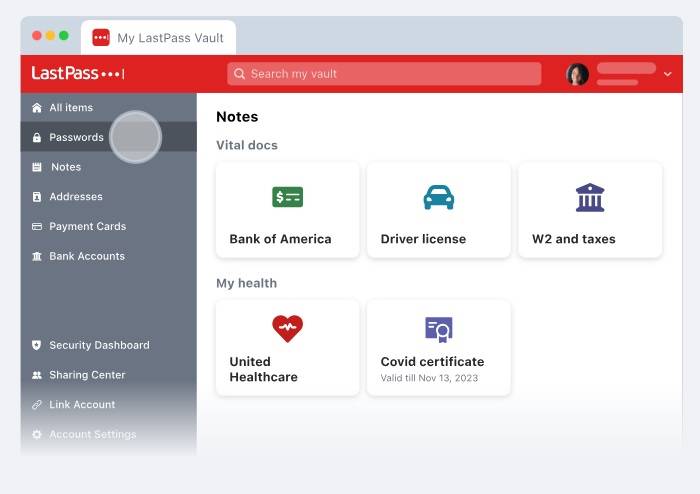Image resolution: width=700 pixels, height=494 pixels.
Task: Click the red close window button
Action: (37, 36)
